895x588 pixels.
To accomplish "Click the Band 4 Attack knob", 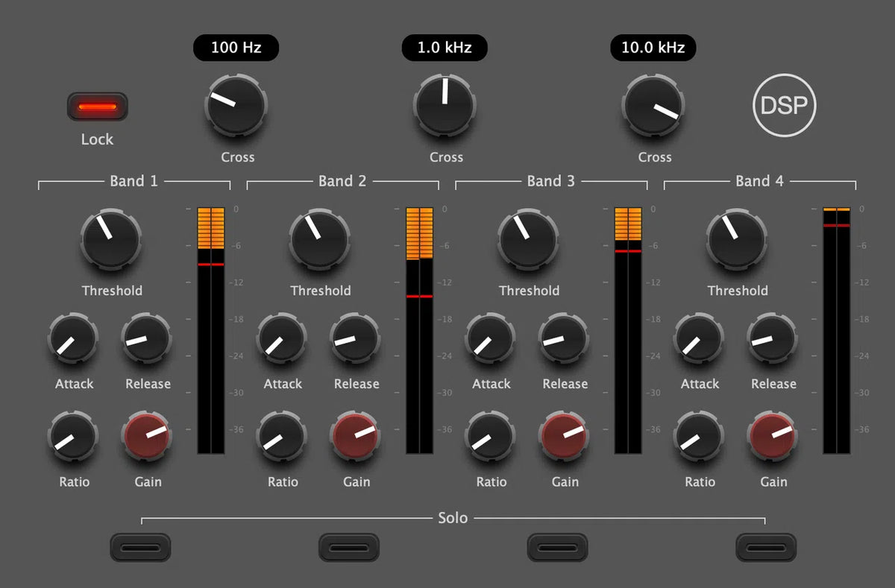I will (x=699, y=340).
